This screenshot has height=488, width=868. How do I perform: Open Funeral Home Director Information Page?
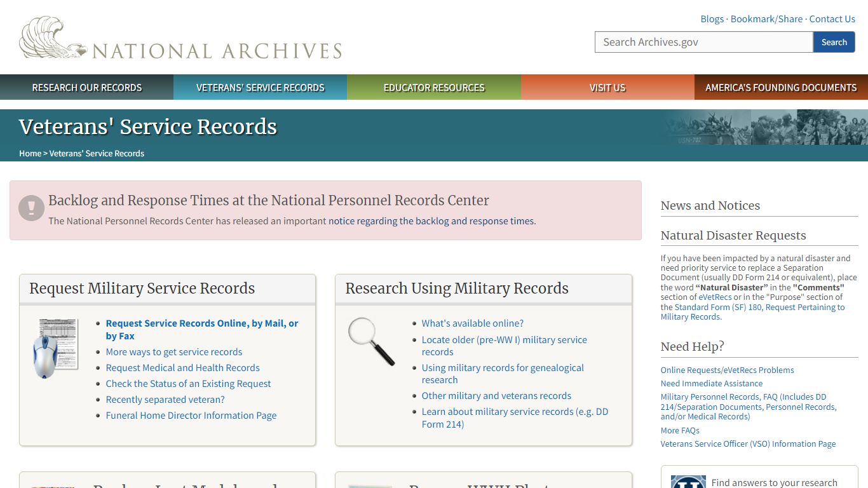click(191, 416)
